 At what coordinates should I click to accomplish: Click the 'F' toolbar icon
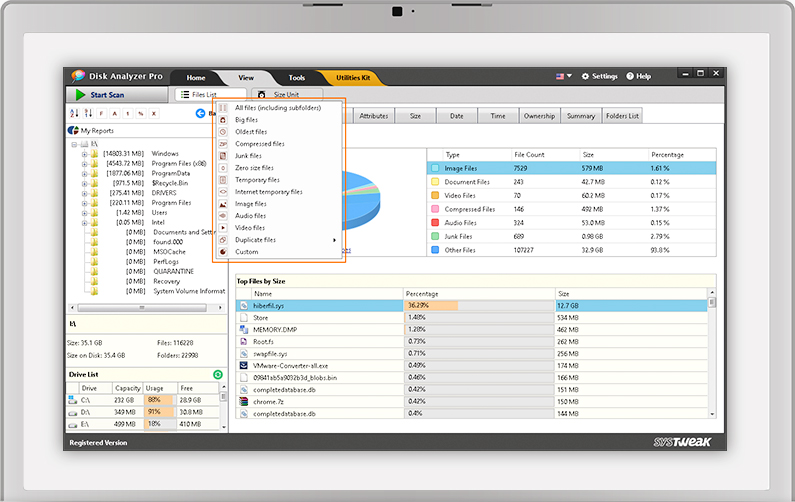101,114
